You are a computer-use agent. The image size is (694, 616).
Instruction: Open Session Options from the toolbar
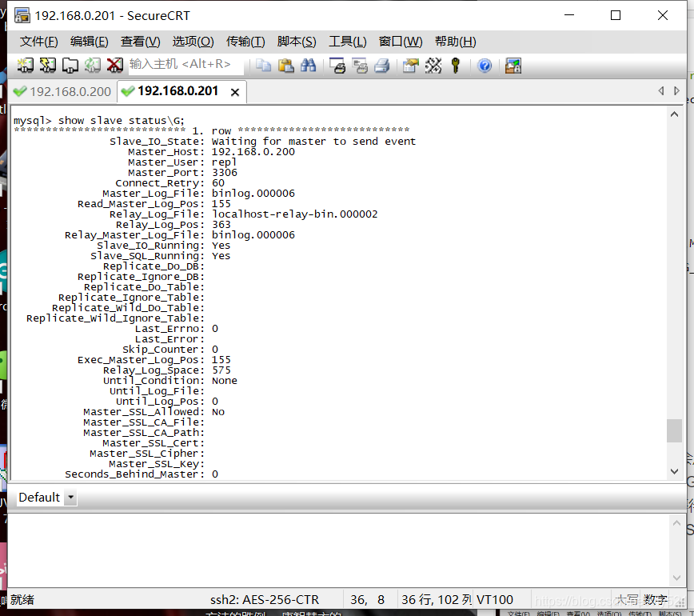click(411, 66)
